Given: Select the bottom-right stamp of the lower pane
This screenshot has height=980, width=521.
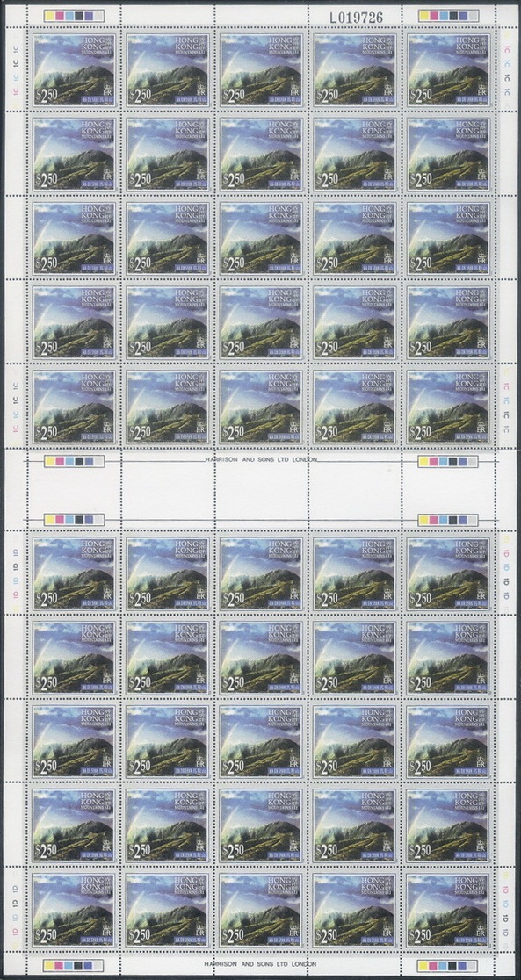Looking at the screenshot, I should click(448, 910).
